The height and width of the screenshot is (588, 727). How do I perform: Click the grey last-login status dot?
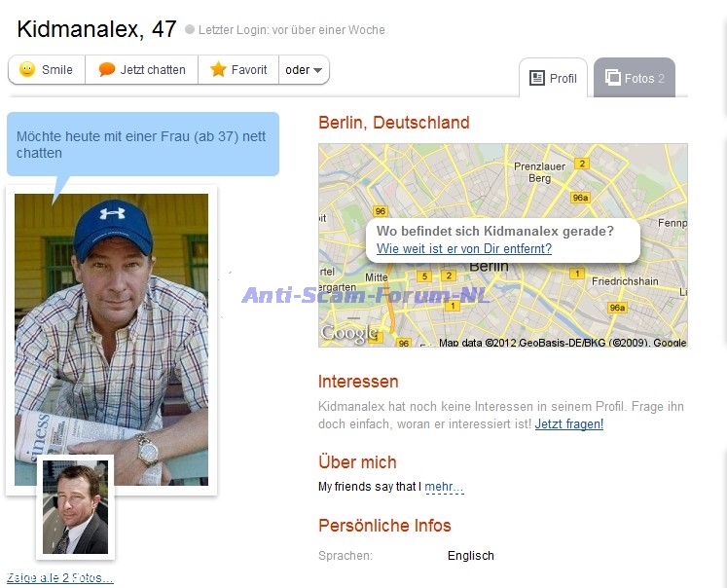[190, 30]
